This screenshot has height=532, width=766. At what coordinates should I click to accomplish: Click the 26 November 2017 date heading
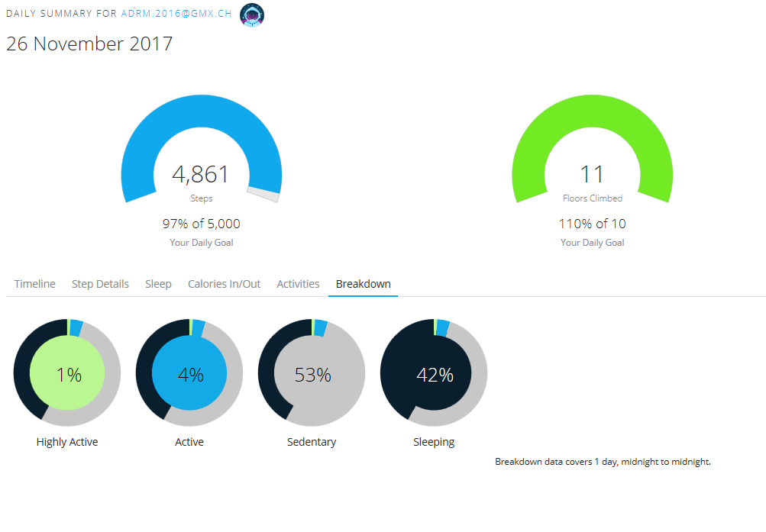[89, 44]
